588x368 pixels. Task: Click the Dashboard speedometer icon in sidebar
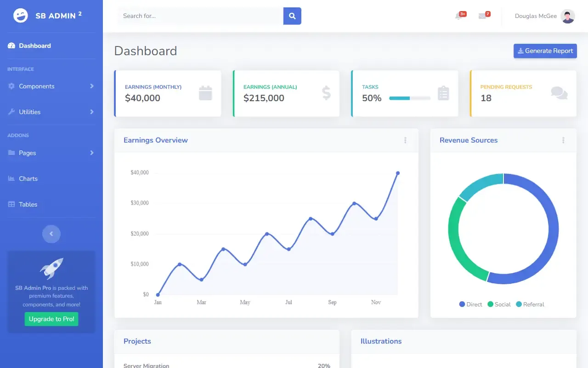click(x=11, y=46)
